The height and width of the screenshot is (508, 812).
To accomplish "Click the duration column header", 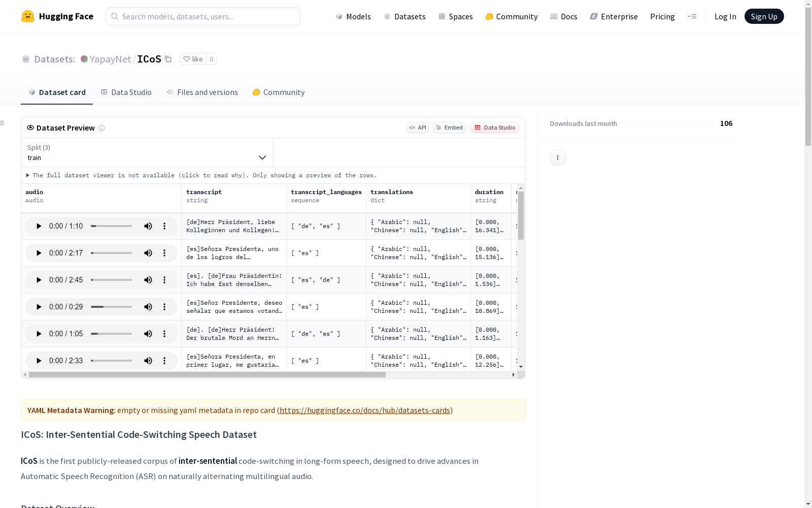I will (491, 198).
